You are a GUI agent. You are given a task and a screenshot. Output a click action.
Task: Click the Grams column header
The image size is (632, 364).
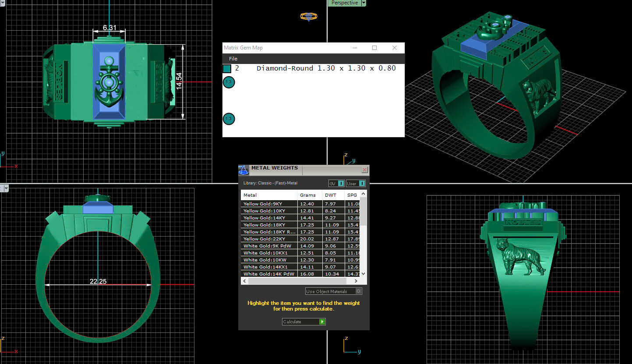point(310,195)
